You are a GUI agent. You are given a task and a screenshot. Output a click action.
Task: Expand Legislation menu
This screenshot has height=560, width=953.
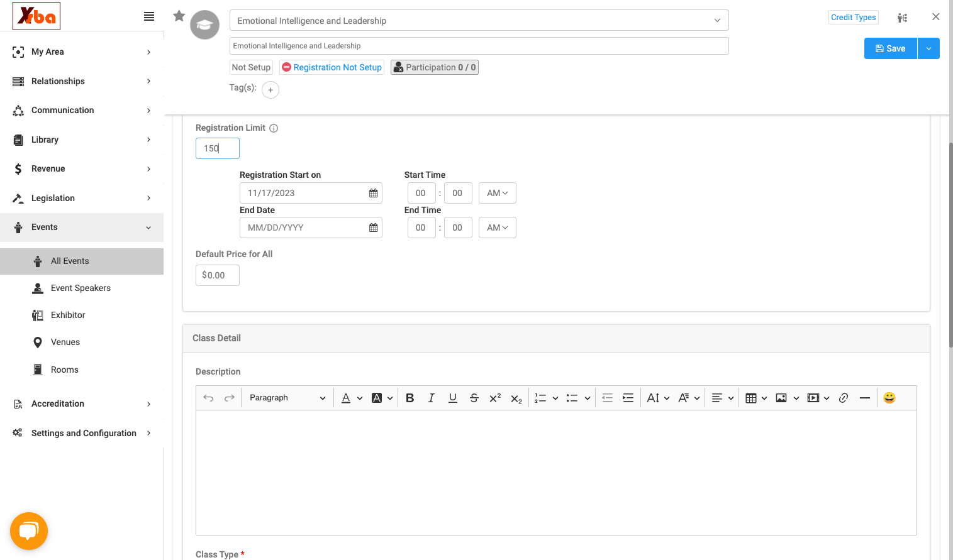pos(82,198)
